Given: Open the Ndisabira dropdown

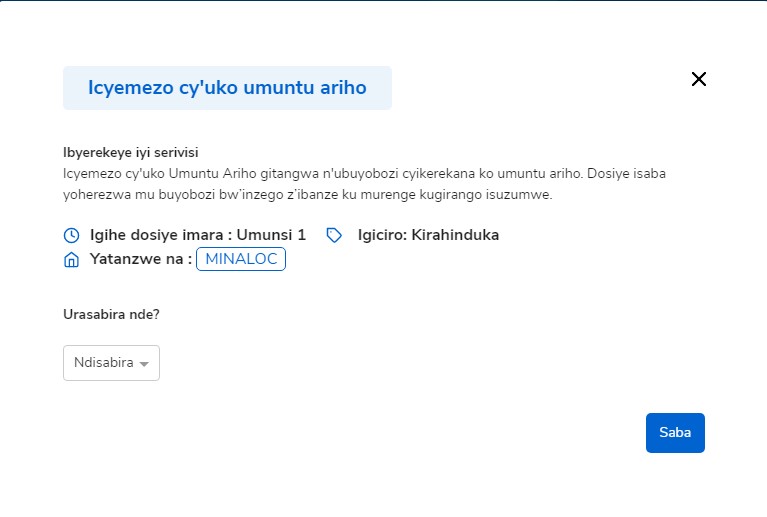Looking at the screenshot, I should [111, 363].
